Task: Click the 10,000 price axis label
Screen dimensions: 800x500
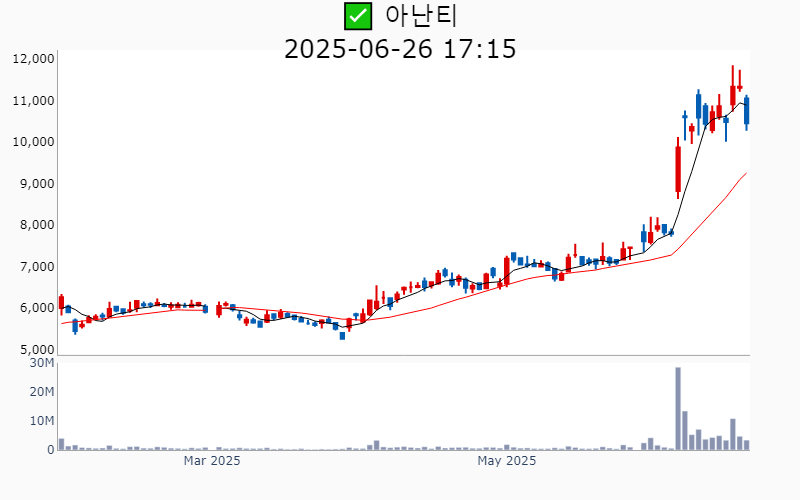Action: tap(33, 142)
